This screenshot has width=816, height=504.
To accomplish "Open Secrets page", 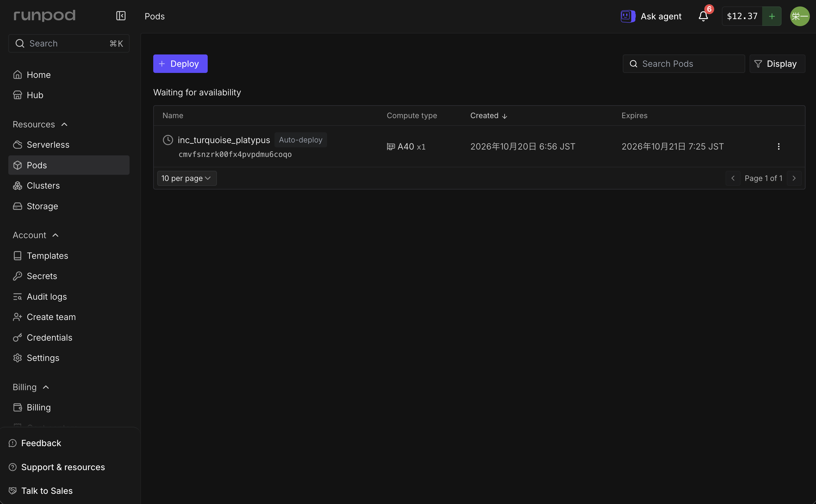I will point(69,276).
